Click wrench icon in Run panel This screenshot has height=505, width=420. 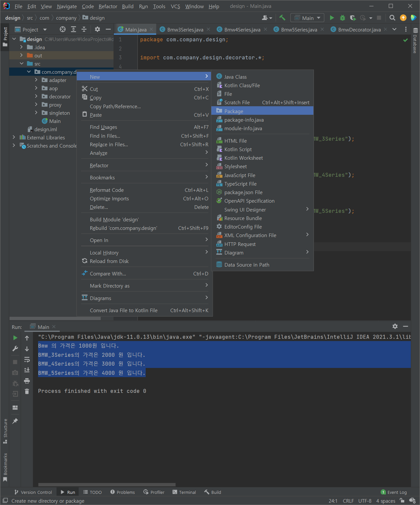click(x=15, y=349)
